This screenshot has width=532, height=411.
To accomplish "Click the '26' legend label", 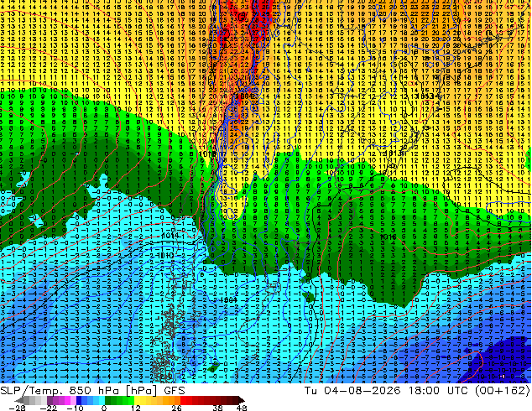I will click(x=176, y=408).
